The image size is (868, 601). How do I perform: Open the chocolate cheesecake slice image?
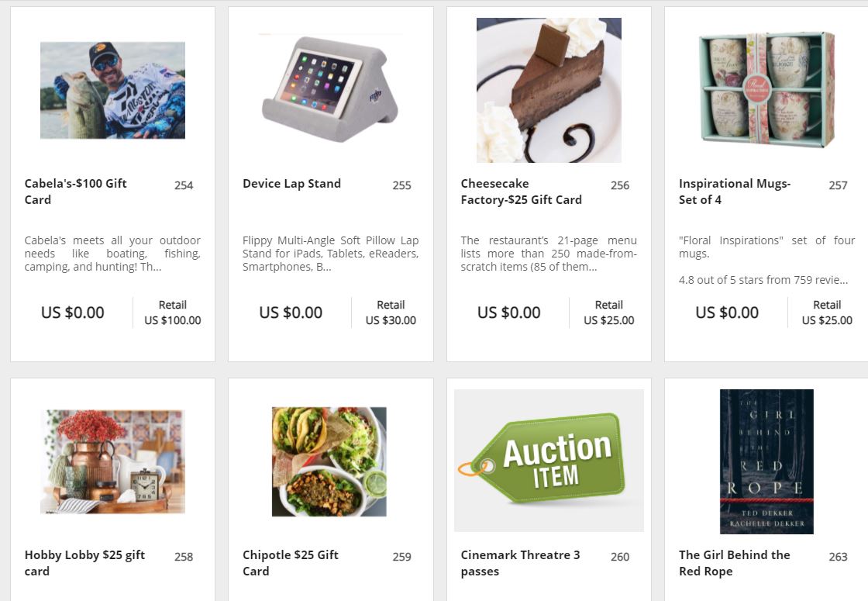549,90
